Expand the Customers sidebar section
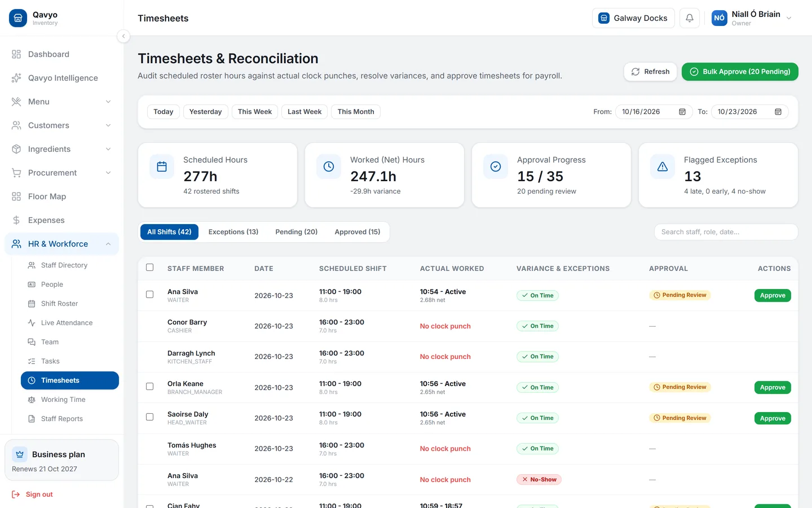The width and height of the screenshot is (812, 508). tap(62, 125)
